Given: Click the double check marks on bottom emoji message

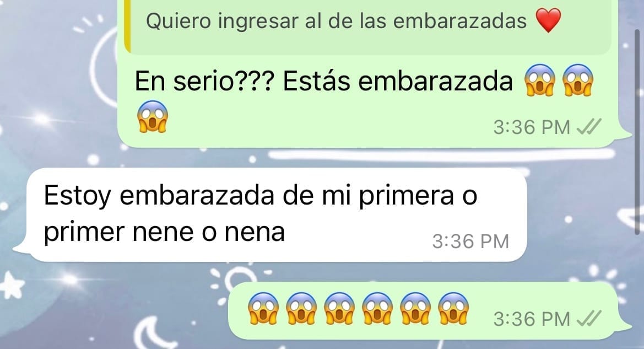Looking at the screenshot, I should (x=589, y=319).
